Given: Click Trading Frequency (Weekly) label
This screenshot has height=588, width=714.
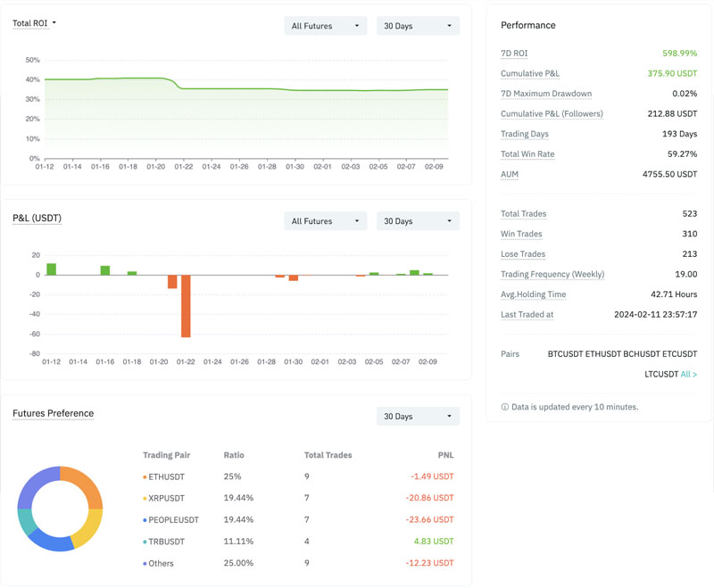Looking at the screenshot, I should pos(552,274).
